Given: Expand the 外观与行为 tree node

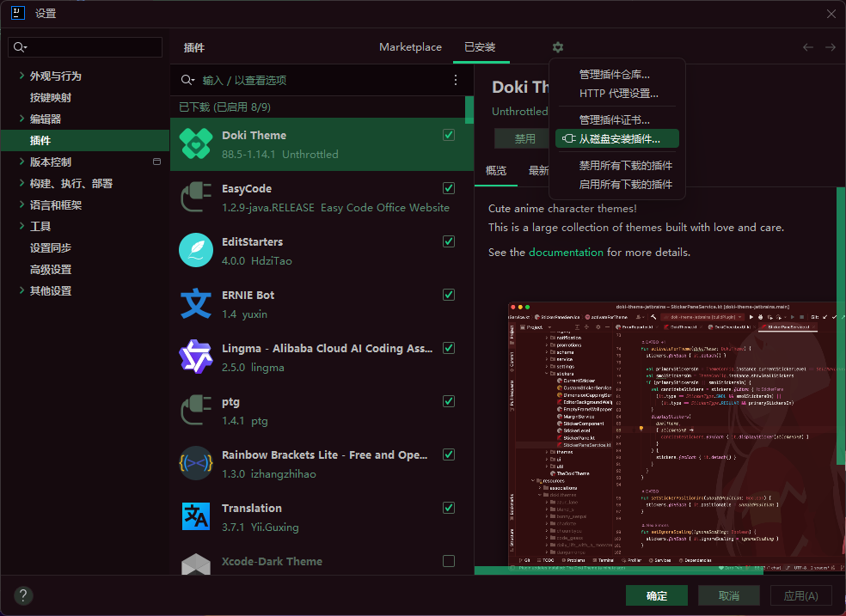Looking at the screenshot, I should pos(21,76).
